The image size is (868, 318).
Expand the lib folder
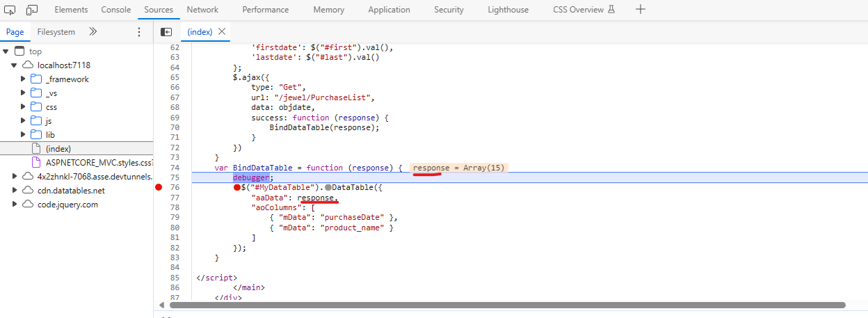pos(23,135)
